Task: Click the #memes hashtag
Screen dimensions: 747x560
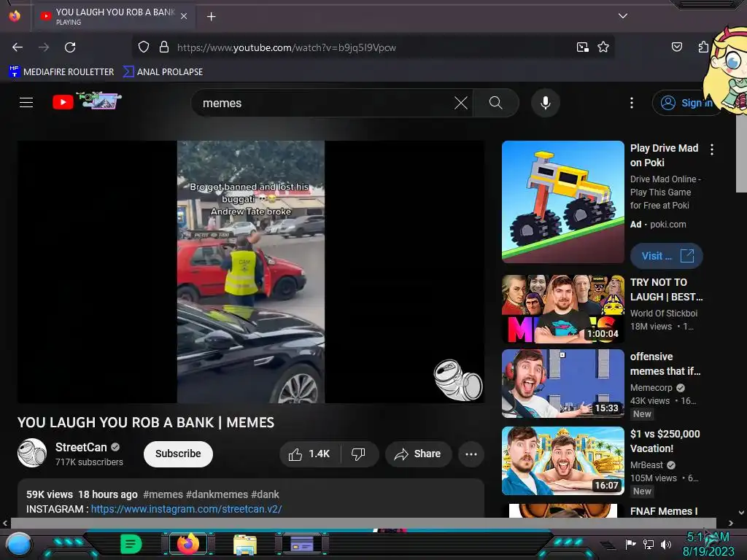Action: (x=163, y=494)
